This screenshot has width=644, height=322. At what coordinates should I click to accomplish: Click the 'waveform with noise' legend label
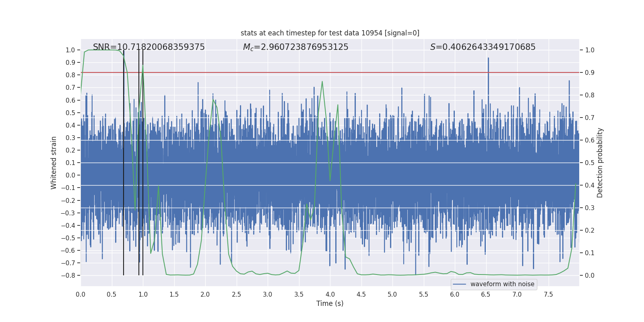point(502,284)
